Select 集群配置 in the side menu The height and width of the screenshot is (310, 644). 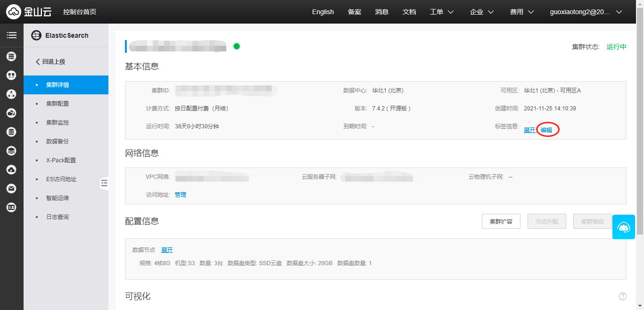pyautogui.click(x=58, y=104)
